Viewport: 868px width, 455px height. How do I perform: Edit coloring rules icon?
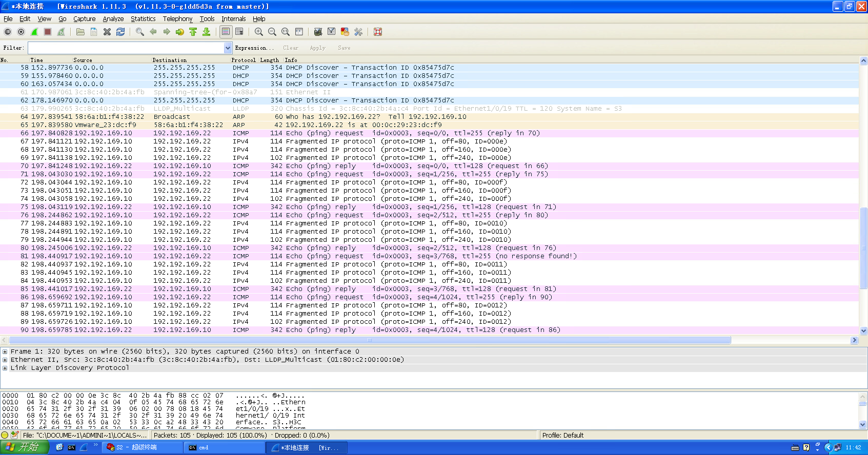345,32
